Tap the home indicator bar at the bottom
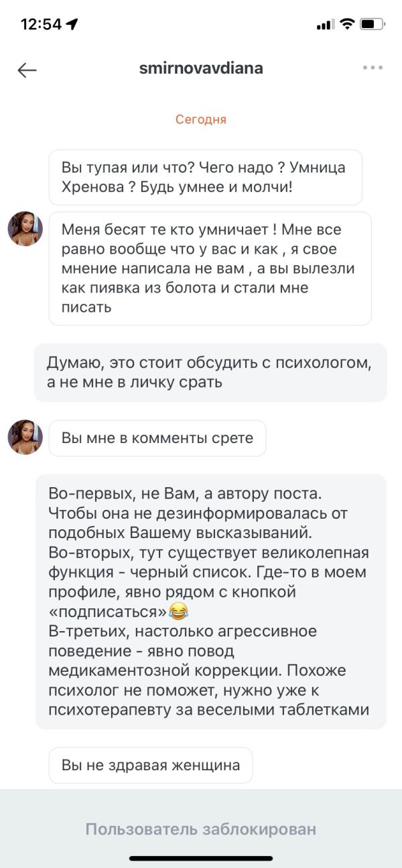The width and height of the screenshot is (402, 868). tap(201, 858)
